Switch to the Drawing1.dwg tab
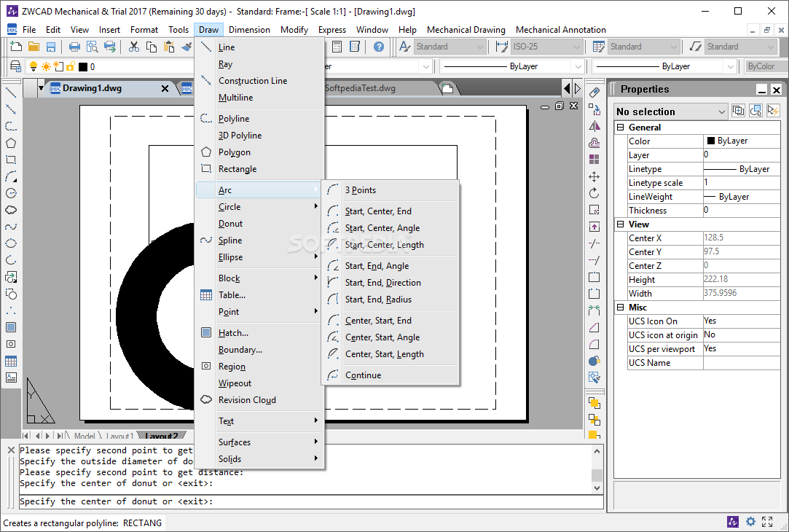This screenshot has height=532, width=789. click(x=92, y=89)
